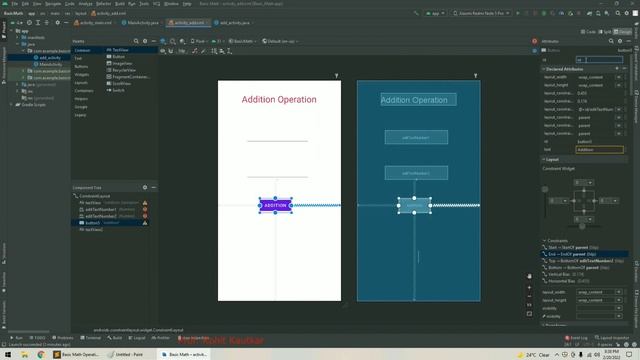Screen dimensions: 640x360
Task: Switch to the MainActivity.java editor tab
Action: pyautogui.click(x=142, y=23)
